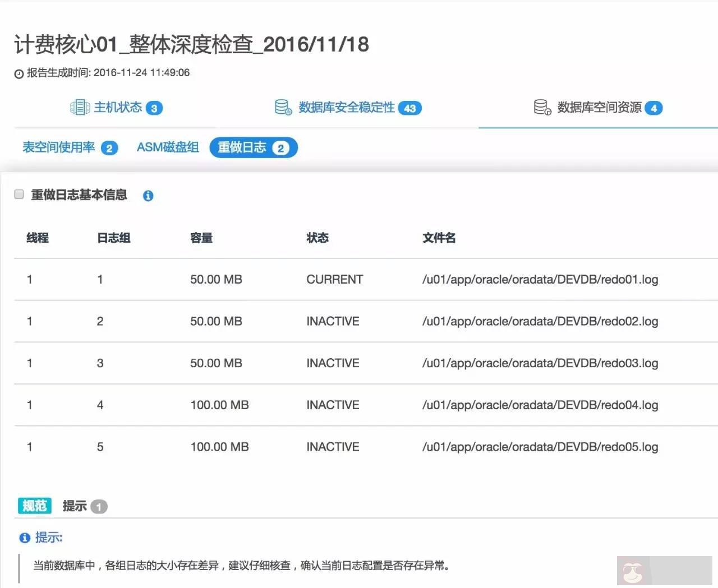Click the badge showing 2 on 重做日志
The height and width of the screenshot is (588, 718).
(280, 149)
